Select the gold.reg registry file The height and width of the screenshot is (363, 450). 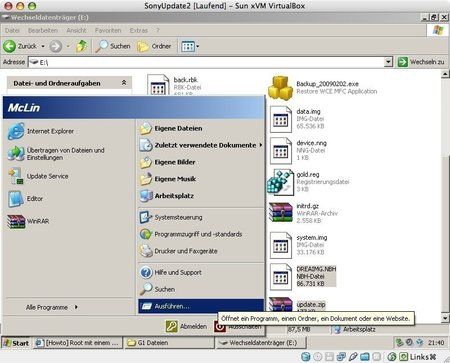coord(308,182)
